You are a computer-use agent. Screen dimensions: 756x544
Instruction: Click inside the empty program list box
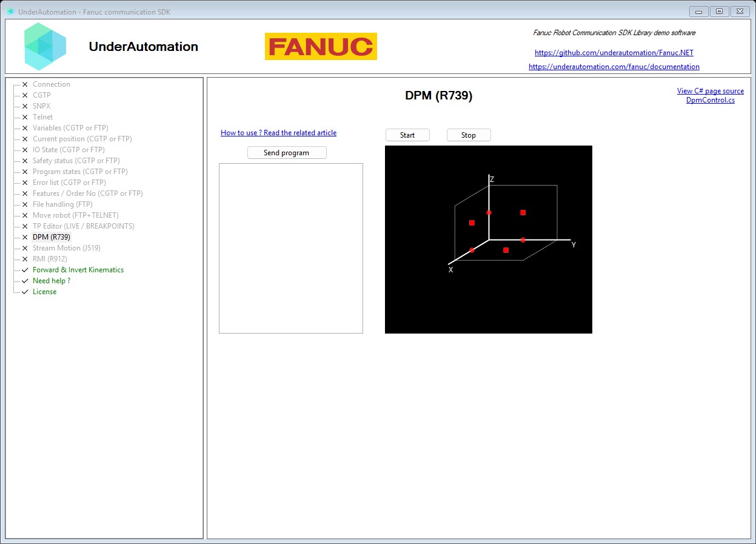[291, 248]
